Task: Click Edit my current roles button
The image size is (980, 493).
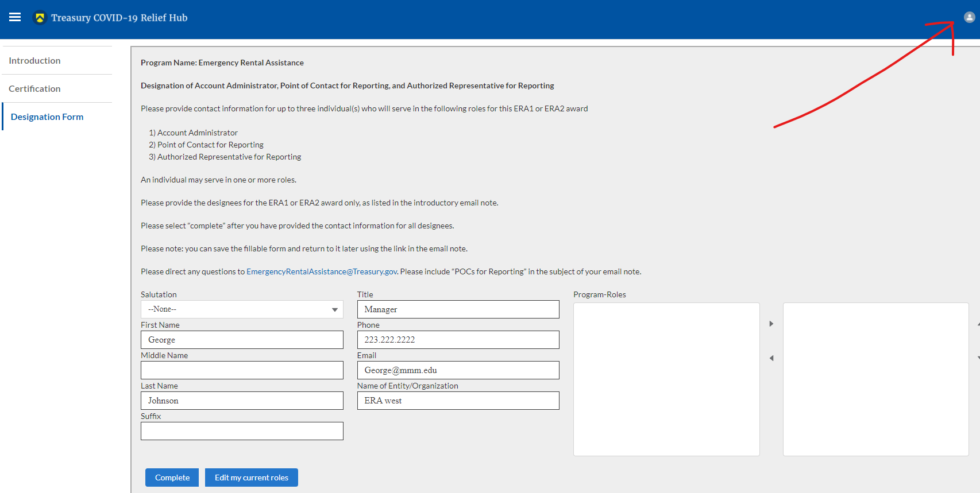Action: pos(251,478)
